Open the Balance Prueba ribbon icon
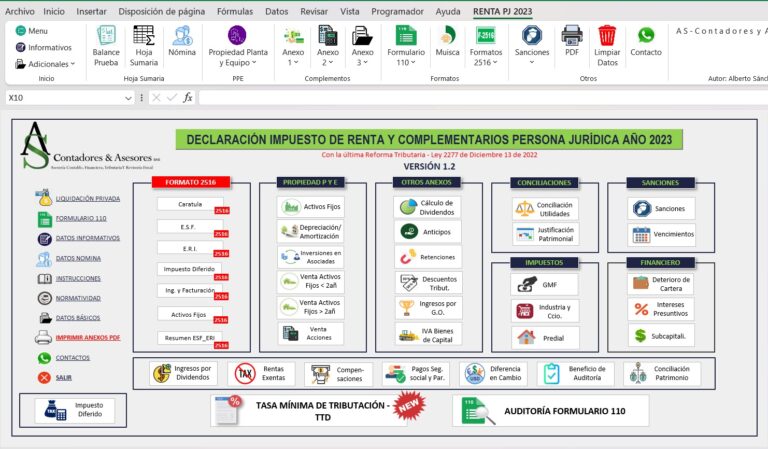768x449 pixels. pos(106,46)
